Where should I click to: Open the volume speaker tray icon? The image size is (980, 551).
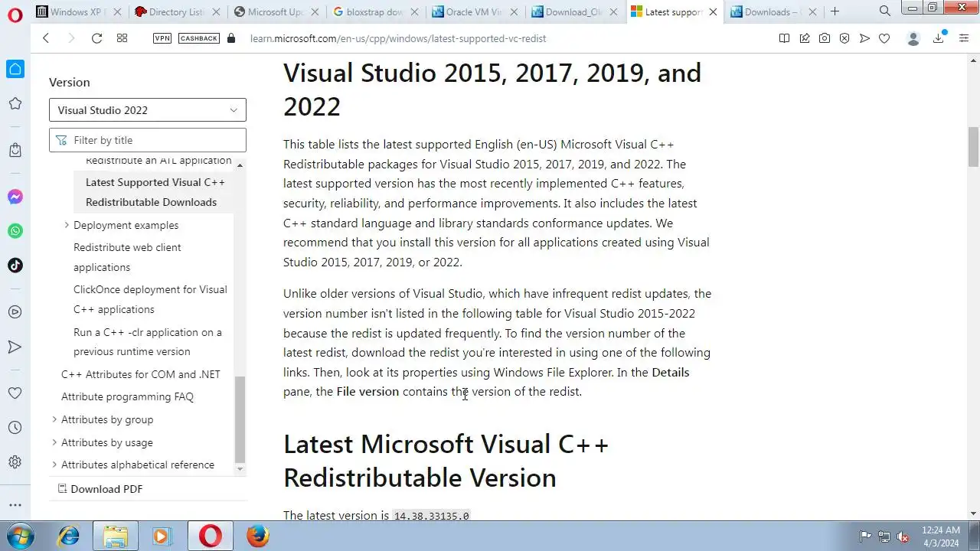903,536
